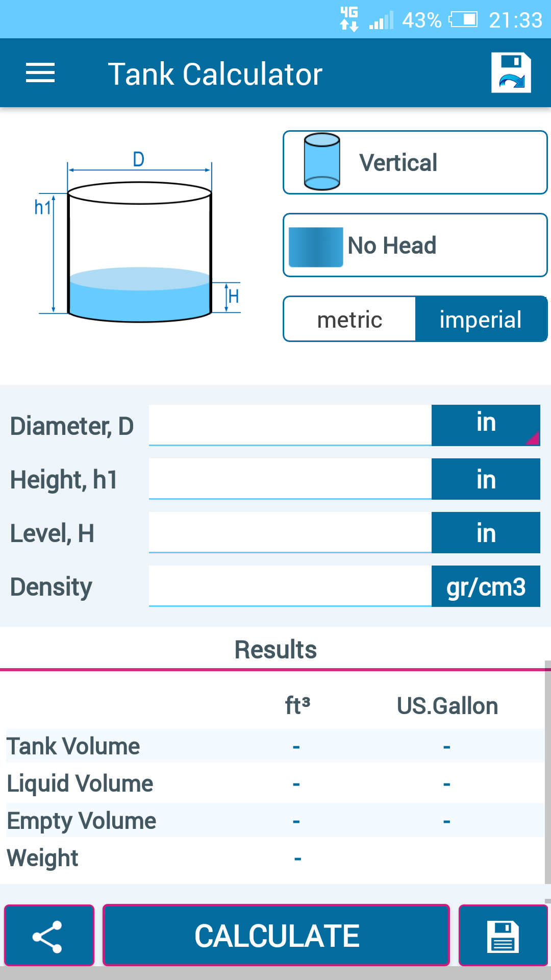
Task: Open the Diameter unit dropdown
Action: click(486, 425)
